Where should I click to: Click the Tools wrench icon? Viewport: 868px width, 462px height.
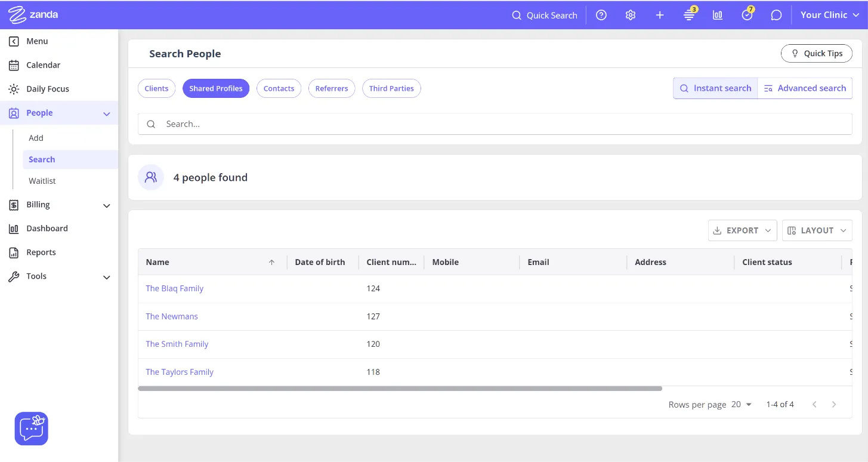click(x=14, y=276)
